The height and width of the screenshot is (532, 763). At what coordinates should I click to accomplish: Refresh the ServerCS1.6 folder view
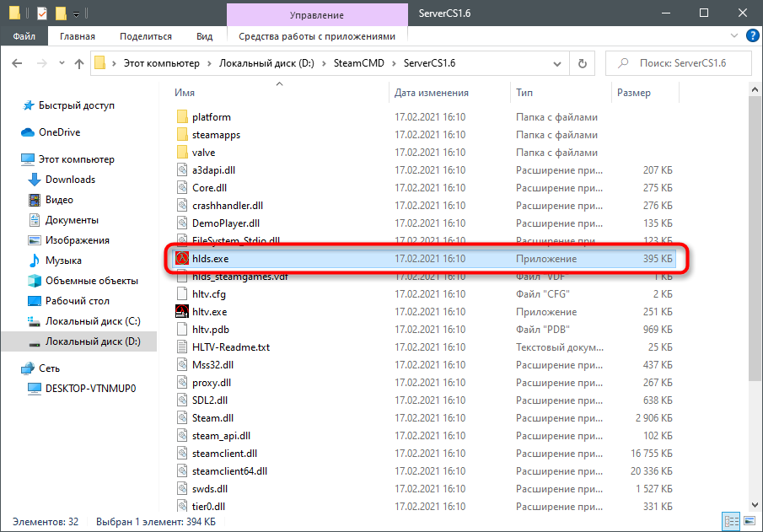coord(582,64)
